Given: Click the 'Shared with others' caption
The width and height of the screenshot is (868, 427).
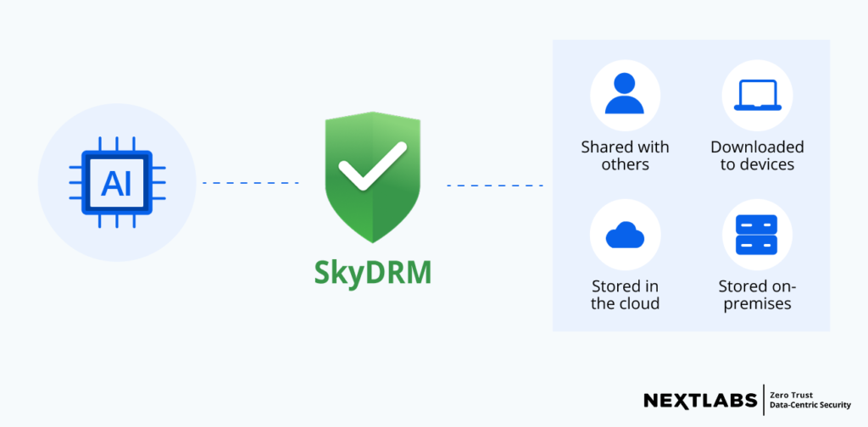Looking at the screenshot, I should pyautogui.click(x=625, y=155).
